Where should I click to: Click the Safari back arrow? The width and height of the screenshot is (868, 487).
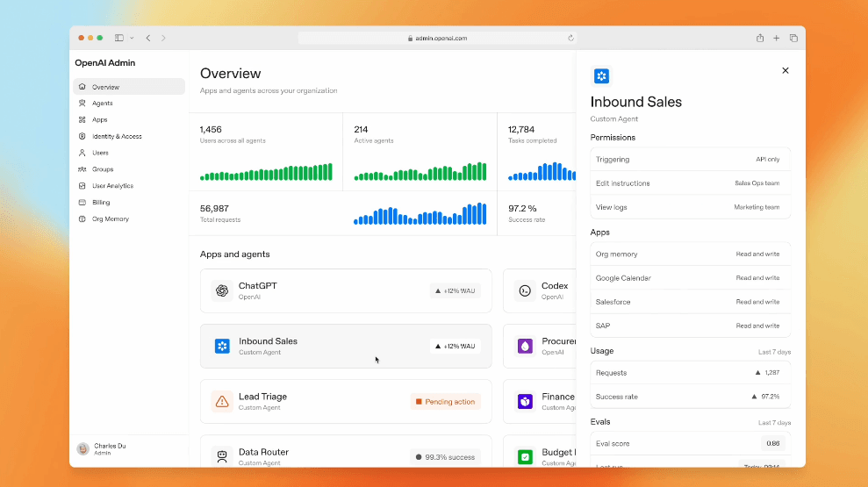tap(148, 38)
